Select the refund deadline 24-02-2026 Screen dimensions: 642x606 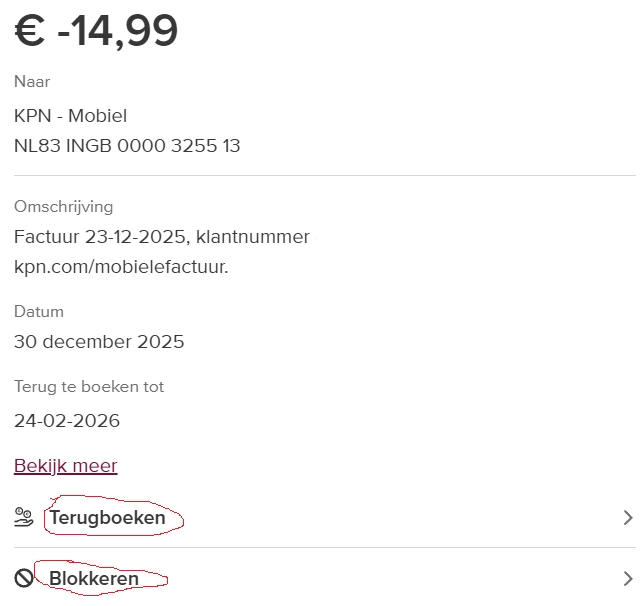click(x=67, y=421)
